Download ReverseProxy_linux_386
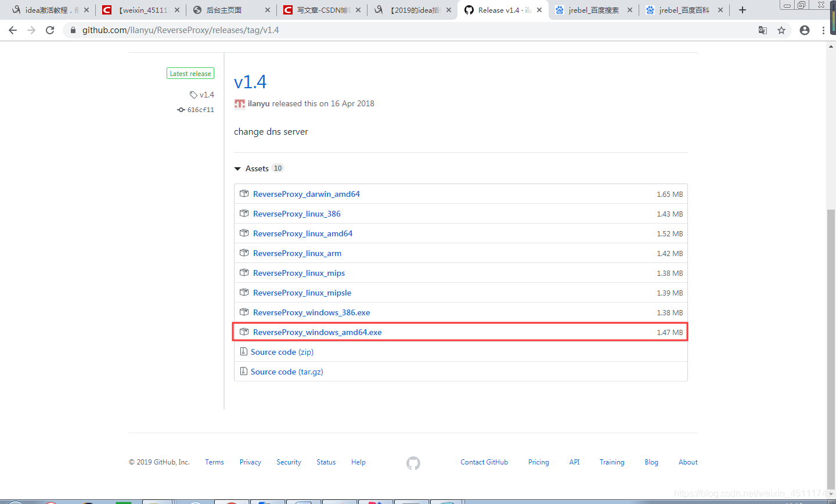The image size is (836, 504). (297, 214)
